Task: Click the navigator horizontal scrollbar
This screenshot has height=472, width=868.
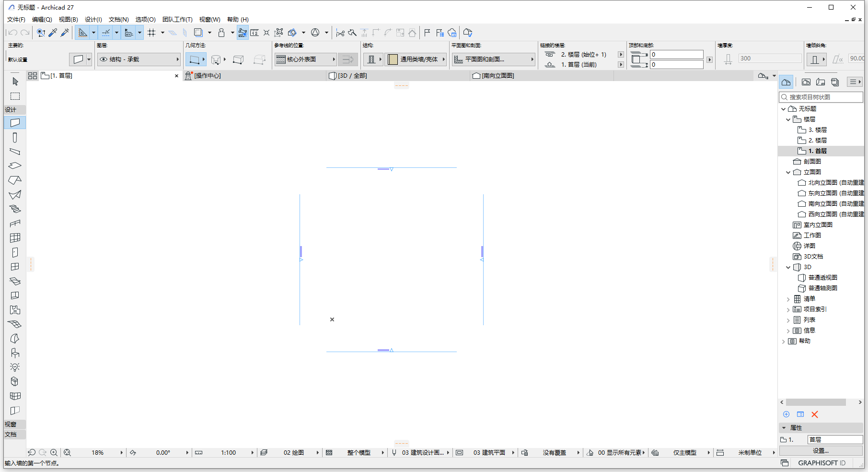Action: pos(817,402)
